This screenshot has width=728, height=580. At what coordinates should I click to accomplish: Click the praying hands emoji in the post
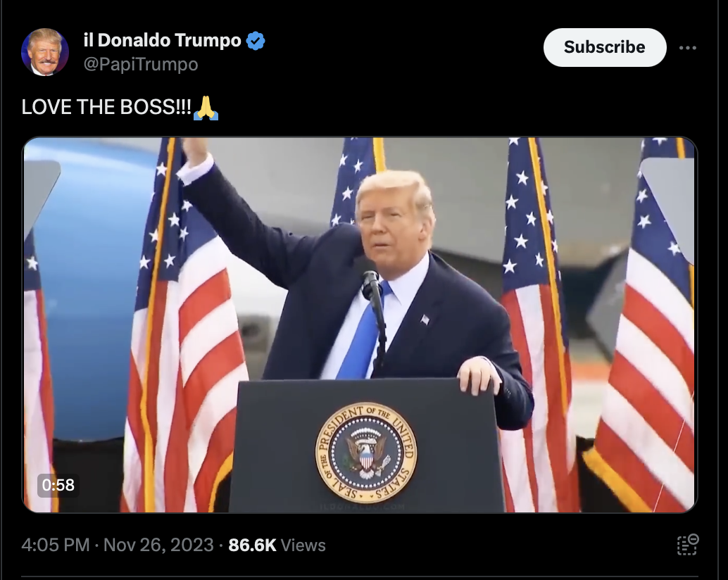tap(206, 108)
